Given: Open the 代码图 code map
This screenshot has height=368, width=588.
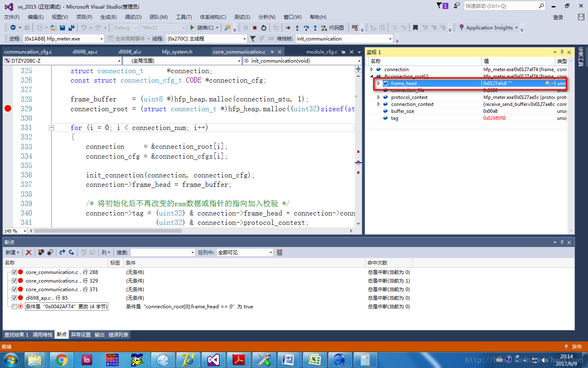Looking at the screenshot, I should [332, 27].
